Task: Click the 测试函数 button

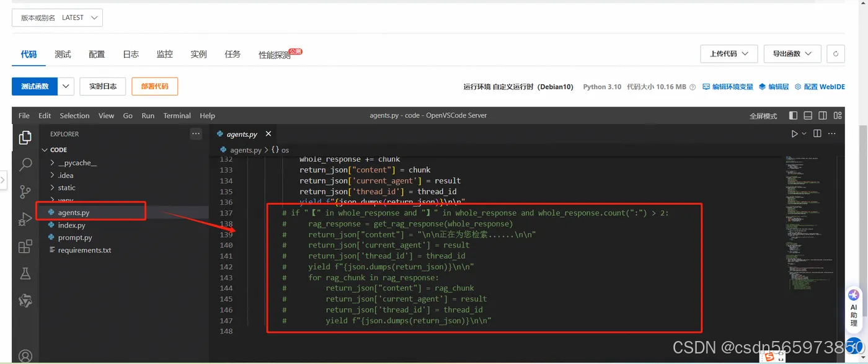Action: (35, 86)
